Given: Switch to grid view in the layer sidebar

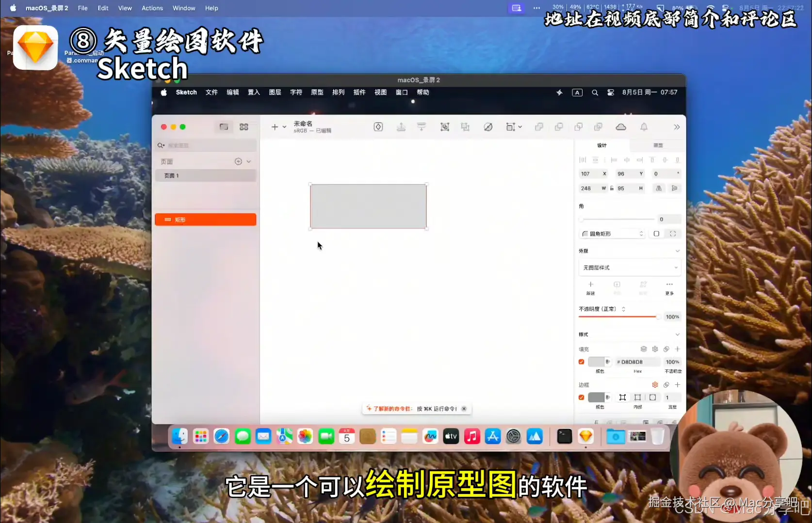Looking at the screenshot, I should coord(244,127).
